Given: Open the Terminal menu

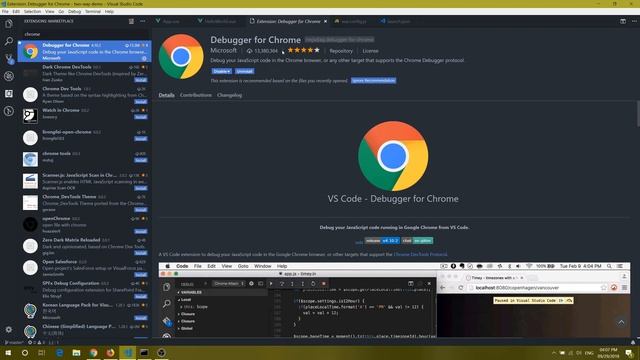Looking at the screenshot, I should click(93, 11).
